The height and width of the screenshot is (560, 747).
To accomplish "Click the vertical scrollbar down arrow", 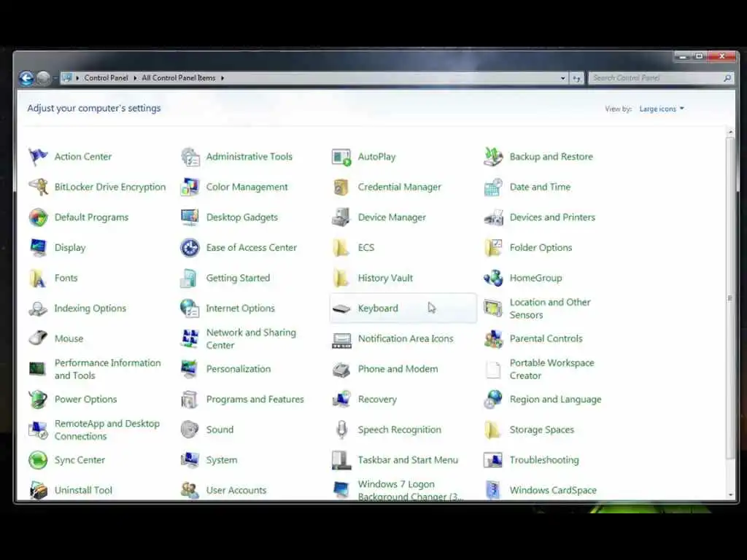I will pyautogui.click(x=730, y=494).
